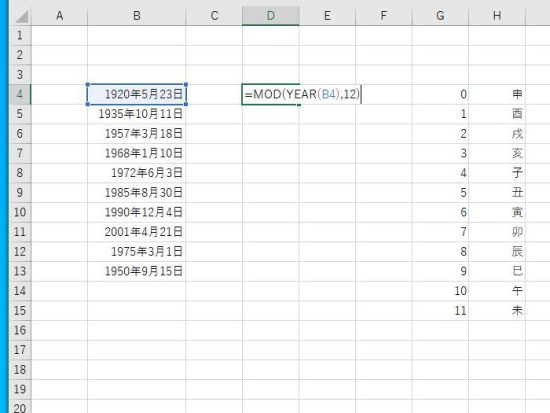The width and height of the screenshot is (550, 413).
Task: Click cell with date 2001年4月21日
Action: [x=136, y=232]
